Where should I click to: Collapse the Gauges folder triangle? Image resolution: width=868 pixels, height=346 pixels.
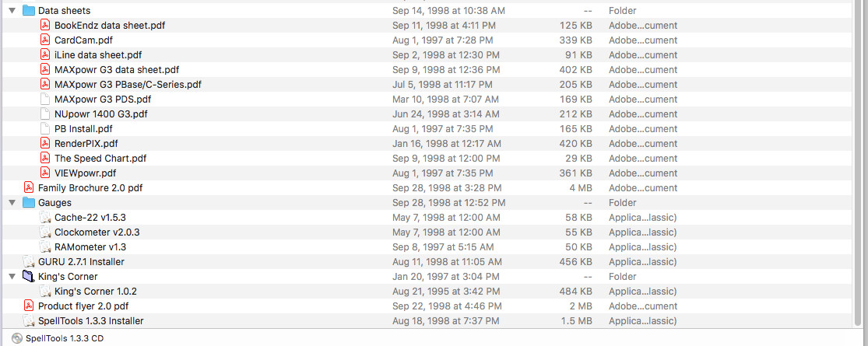click(x=12, y=202)
